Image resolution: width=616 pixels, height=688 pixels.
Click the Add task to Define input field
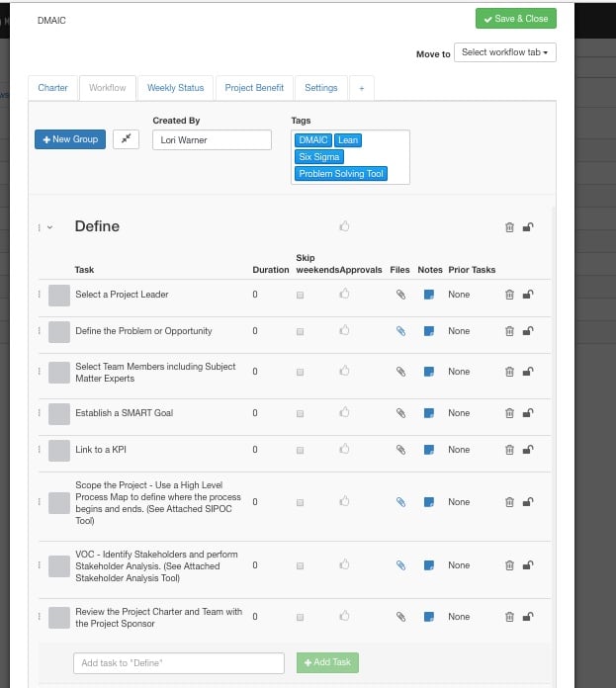pyautogui.click(x=178, y=662)
